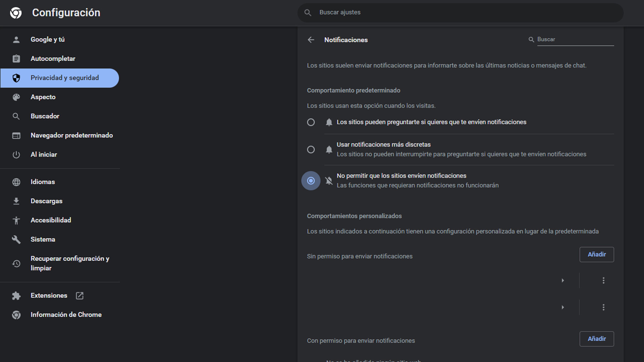The width and height of the screenshot is (644, 362).
Task: Open Descargas settings
Action: tap(46, 201)
